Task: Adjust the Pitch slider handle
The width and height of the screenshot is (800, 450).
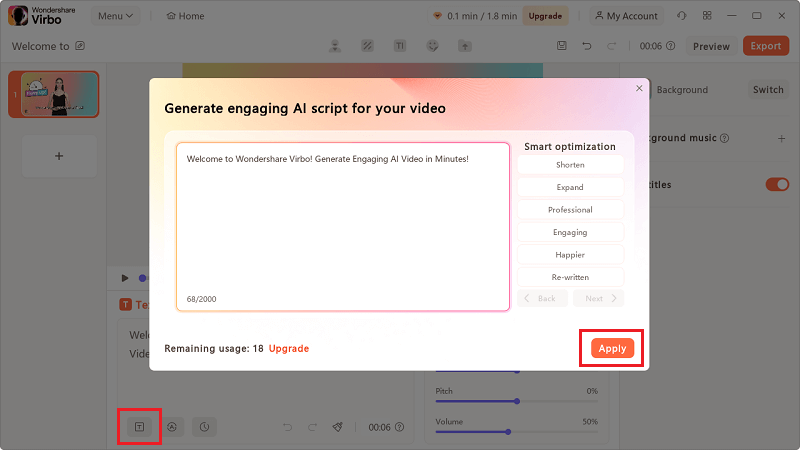Action: click(517, 401)
